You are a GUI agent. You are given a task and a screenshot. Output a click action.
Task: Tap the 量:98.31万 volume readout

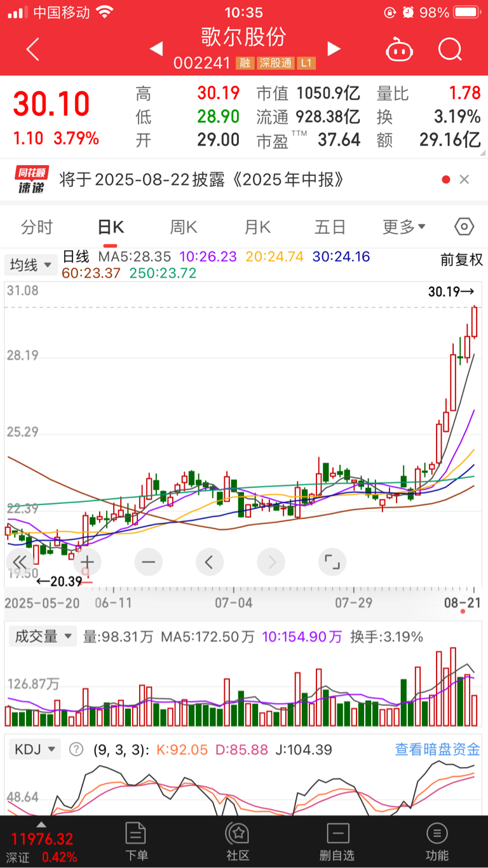click(118, 636)
